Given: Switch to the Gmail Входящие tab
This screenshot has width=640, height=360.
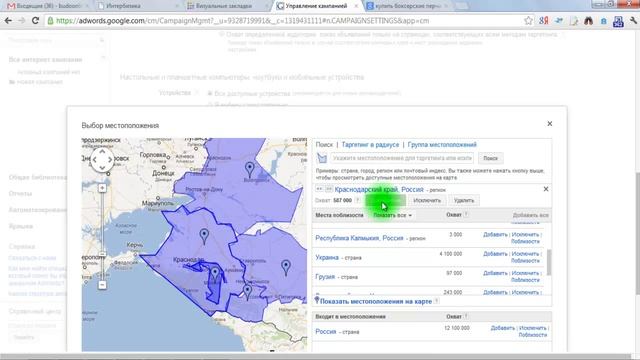Looking at the screenshot, I should (x=46, y=6).
